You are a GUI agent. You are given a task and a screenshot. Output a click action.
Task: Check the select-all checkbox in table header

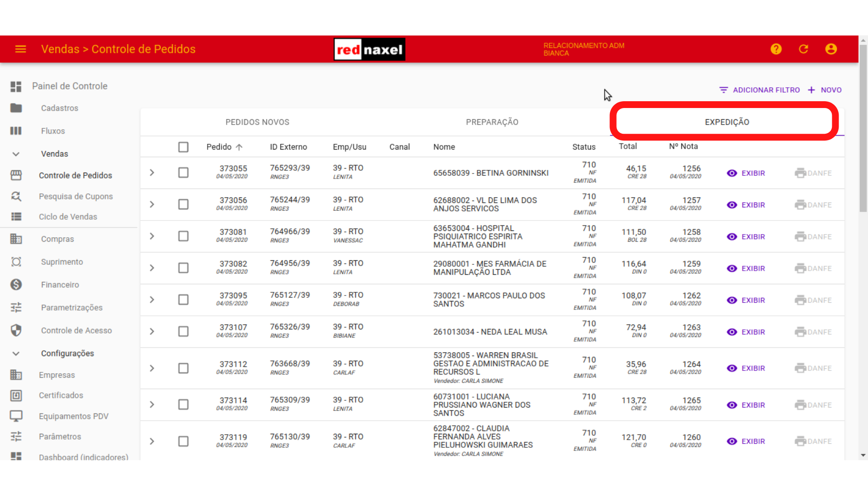click(183, 147)
